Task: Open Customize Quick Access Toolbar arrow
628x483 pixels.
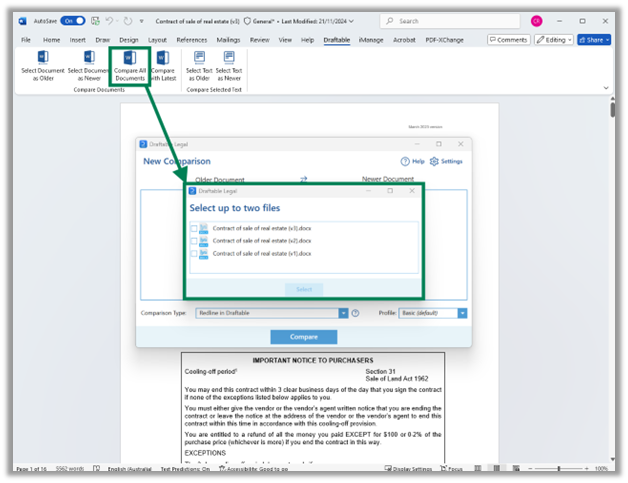Action: click(141, 21)
